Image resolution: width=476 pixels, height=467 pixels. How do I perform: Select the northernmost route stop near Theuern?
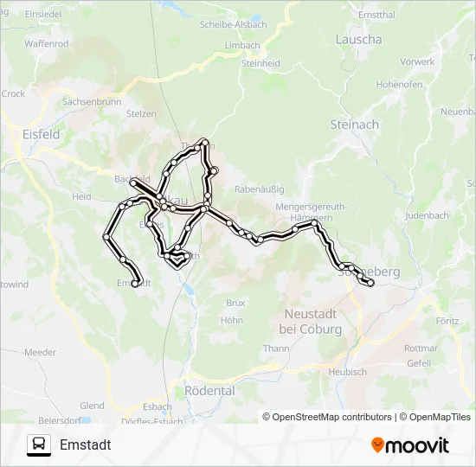point(205,143)
